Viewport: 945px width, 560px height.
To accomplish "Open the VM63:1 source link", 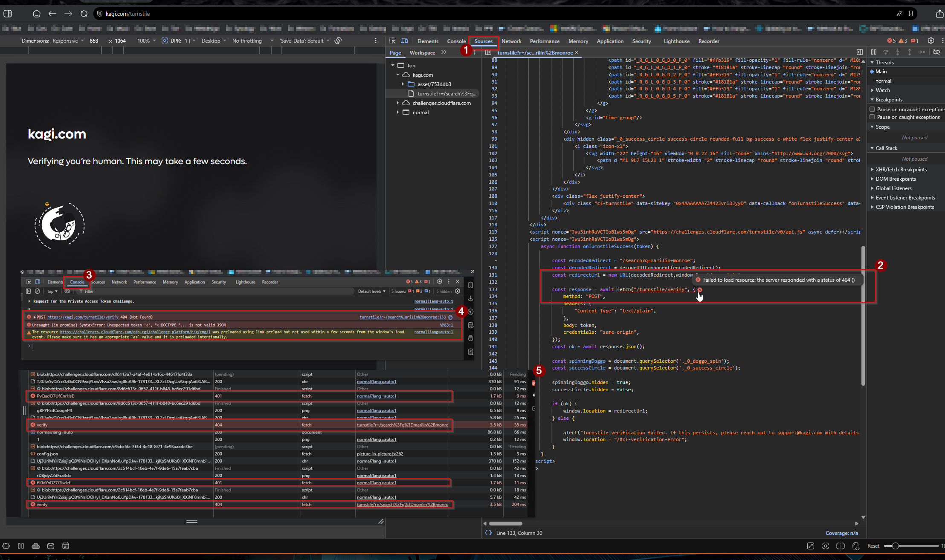I will tap(446, 325).
